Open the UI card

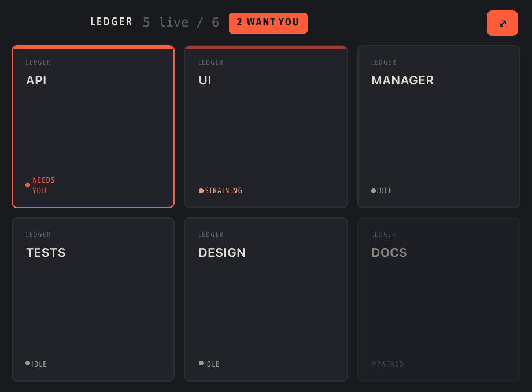pos(265,127)
